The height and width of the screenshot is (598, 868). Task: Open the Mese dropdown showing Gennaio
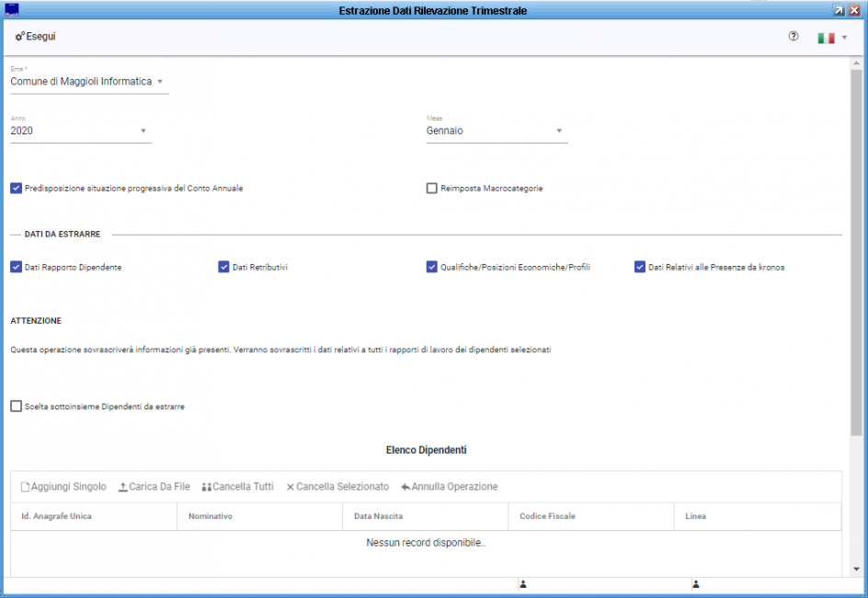point(497,131)
